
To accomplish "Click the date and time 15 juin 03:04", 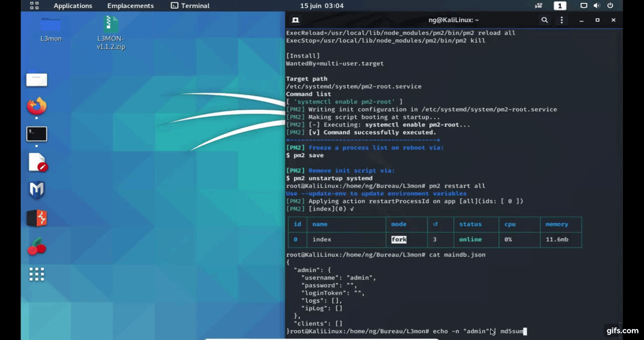I will [x=322, y=6].
